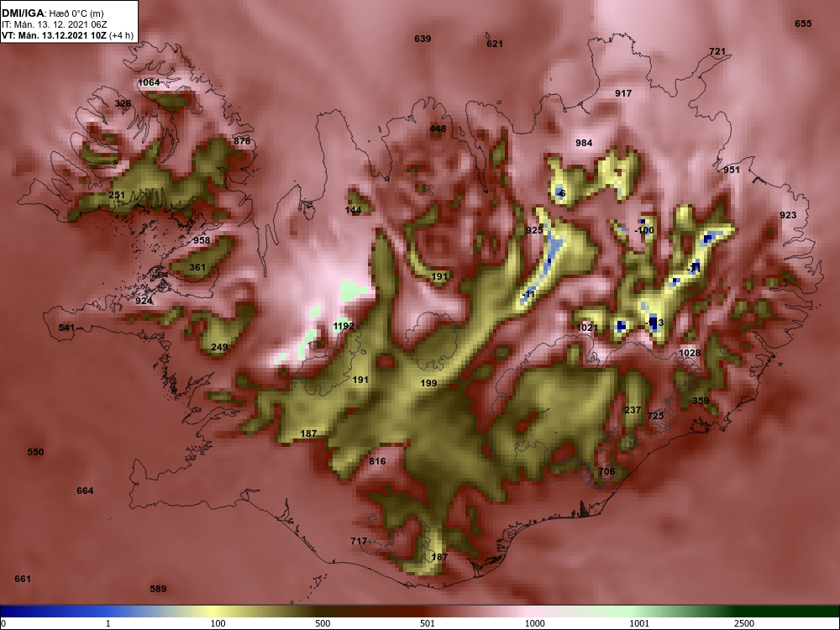Select the 328 value label
The image size is (840, 630).
(123, 103)
